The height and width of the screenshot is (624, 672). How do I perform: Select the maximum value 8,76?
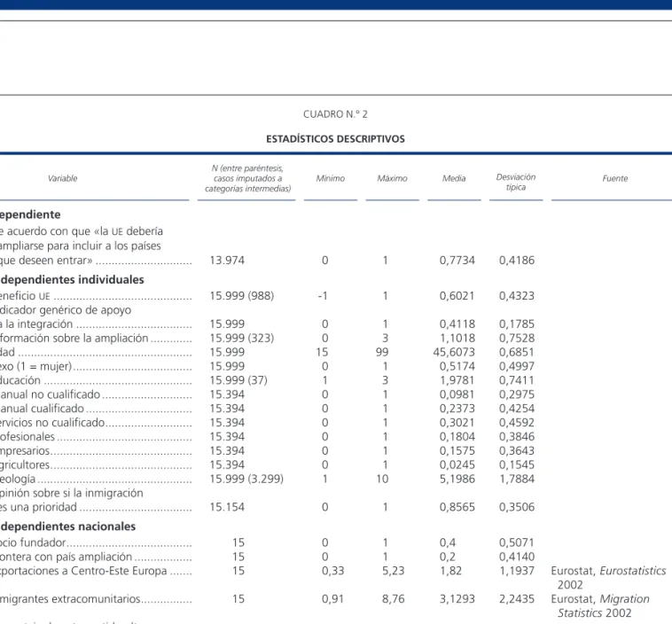coord(393,598)
